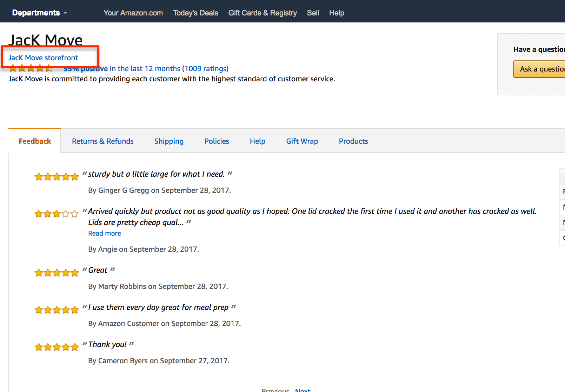Click the 1009 ratings feedback link
This screenshot has height=392, width=565.
(x=146, y=69)
